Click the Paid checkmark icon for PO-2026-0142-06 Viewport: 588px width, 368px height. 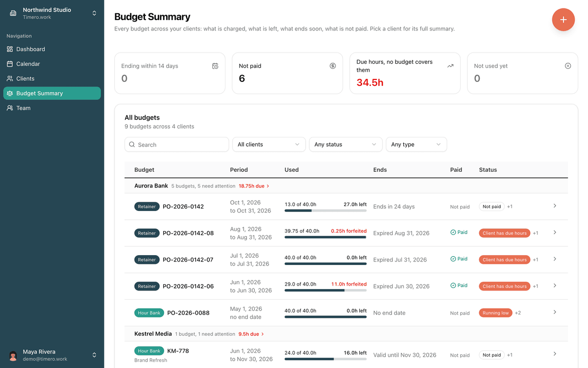click(x=453, y=286)
